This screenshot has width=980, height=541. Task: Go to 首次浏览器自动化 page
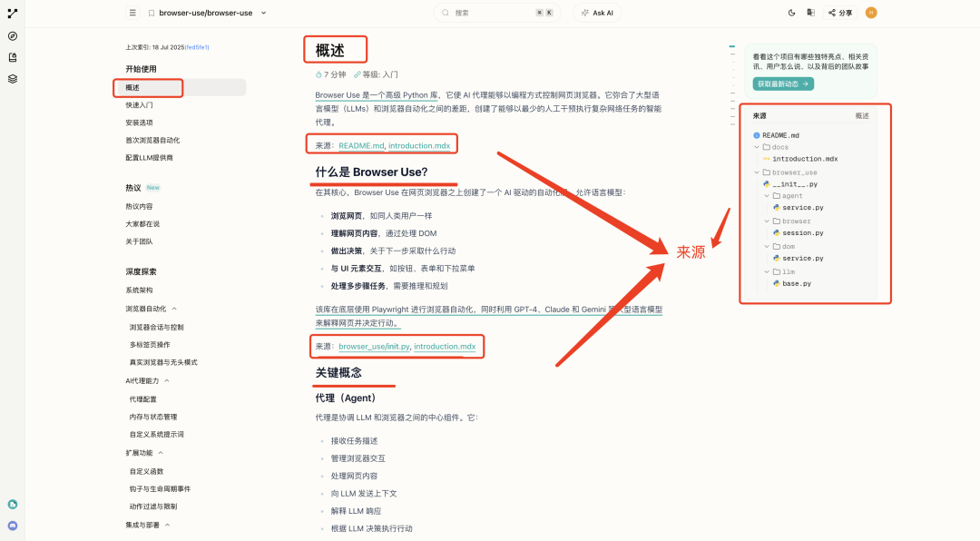[x=152, y=140]
